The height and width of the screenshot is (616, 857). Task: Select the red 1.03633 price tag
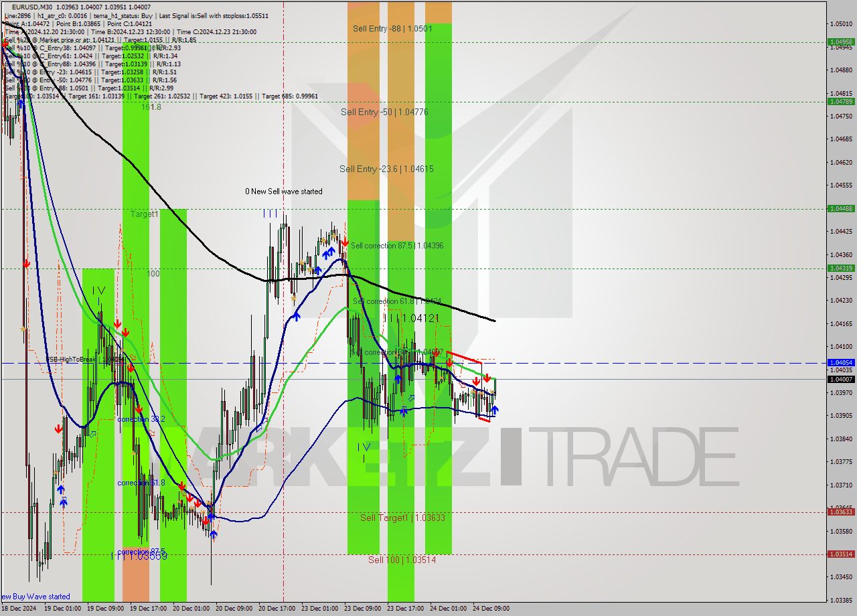pos(841,512)
